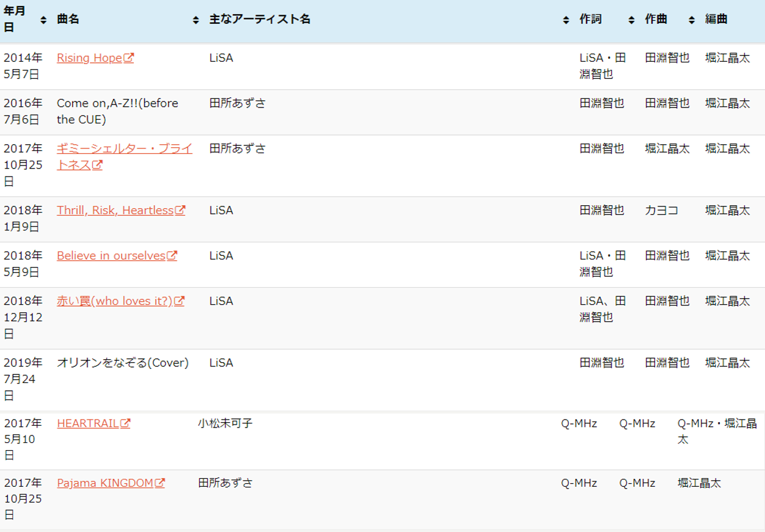Open the HEARTRAIL song link
This screenshot has height=532, width=765.
pos(87,423)
